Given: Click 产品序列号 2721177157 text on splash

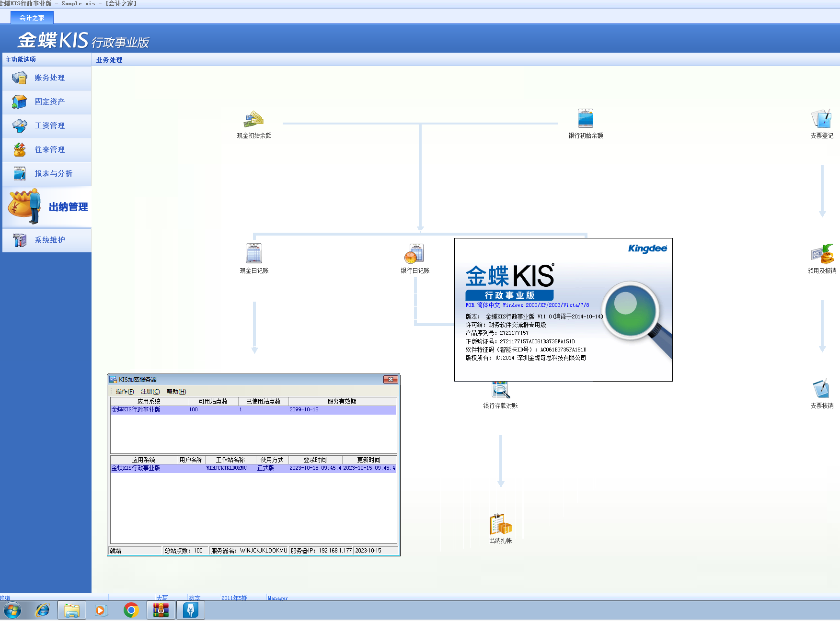Looking at the screenshot, I should 497,333.
